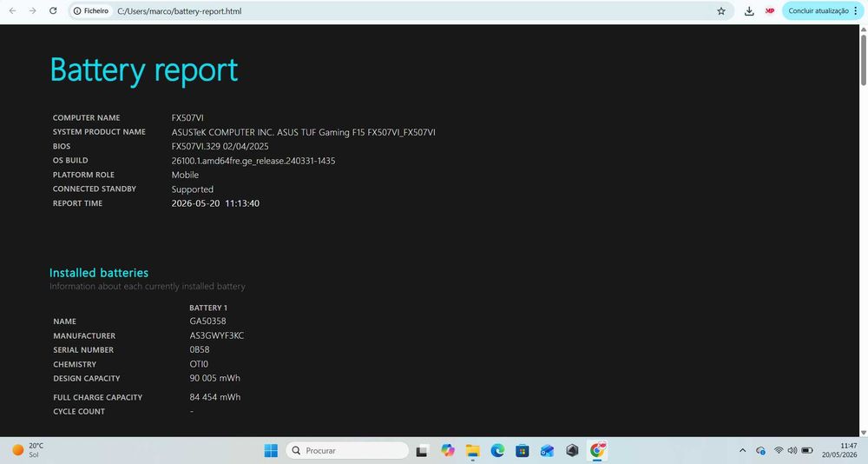Open the browser downloads icon

749,11
